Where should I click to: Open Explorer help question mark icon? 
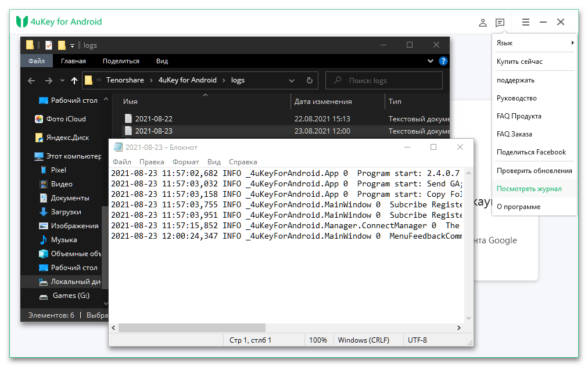tap(443, 61)
